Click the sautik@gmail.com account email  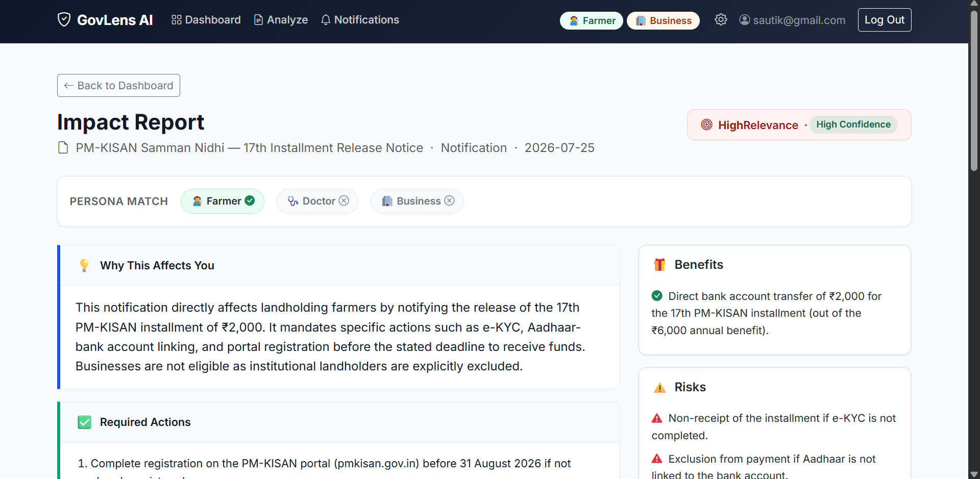tap(799, 20)
